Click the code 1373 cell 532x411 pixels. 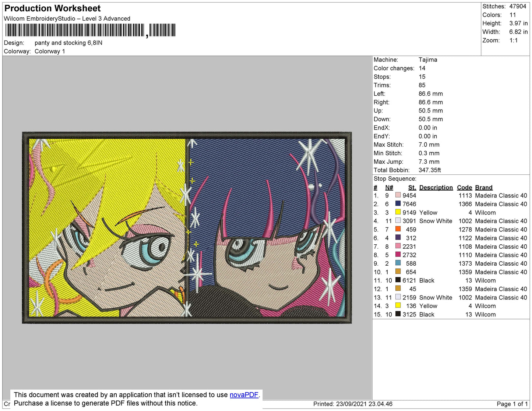tap(465, 263)
